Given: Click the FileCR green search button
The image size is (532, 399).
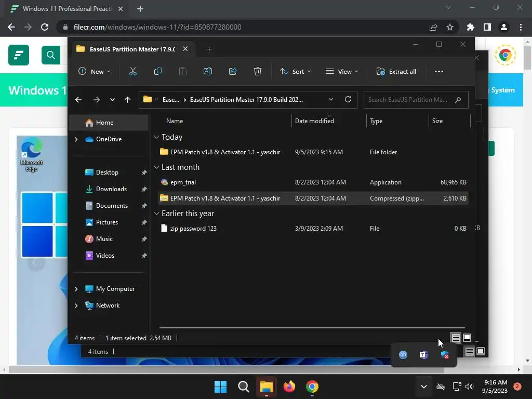Looking at the screenshot, I should coord(51,55).
